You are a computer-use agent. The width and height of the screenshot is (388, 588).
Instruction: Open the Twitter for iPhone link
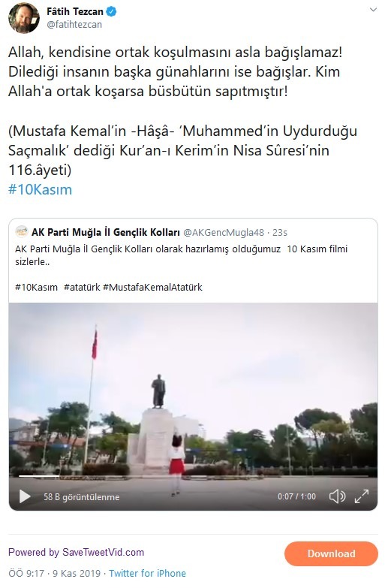coord(147,574)
